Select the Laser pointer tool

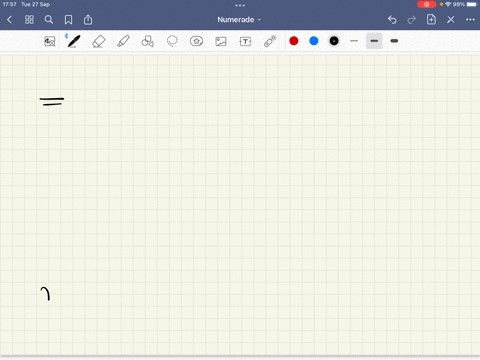pyautogui.click(x=270, y=41)
